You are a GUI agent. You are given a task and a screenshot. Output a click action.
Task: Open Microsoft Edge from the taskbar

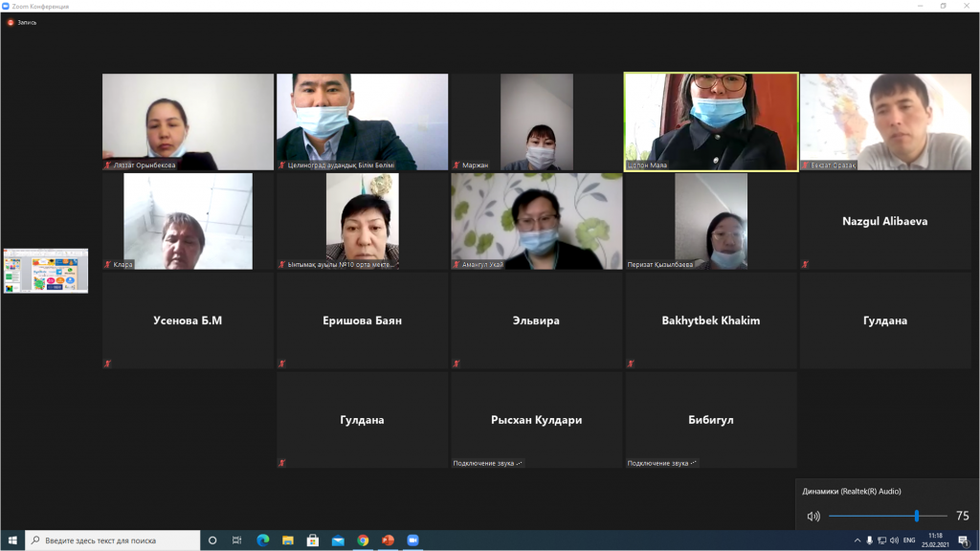coord(263,540)
